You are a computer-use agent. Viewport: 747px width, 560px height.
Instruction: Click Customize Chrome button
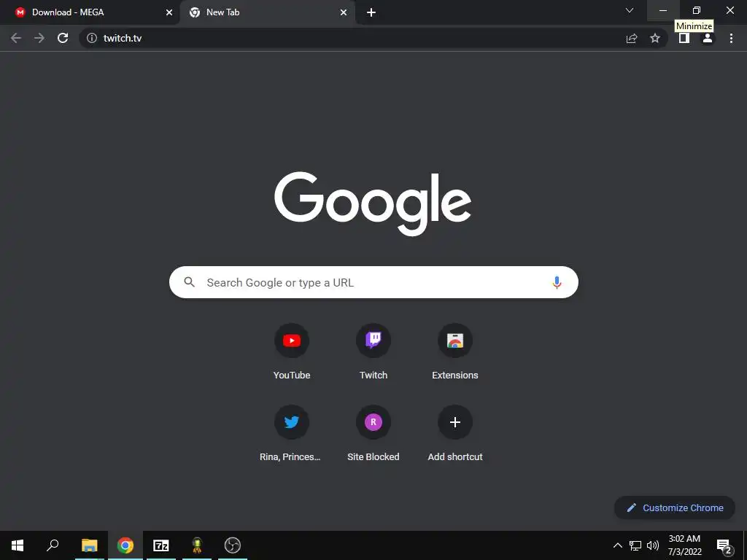coord(675,507)
